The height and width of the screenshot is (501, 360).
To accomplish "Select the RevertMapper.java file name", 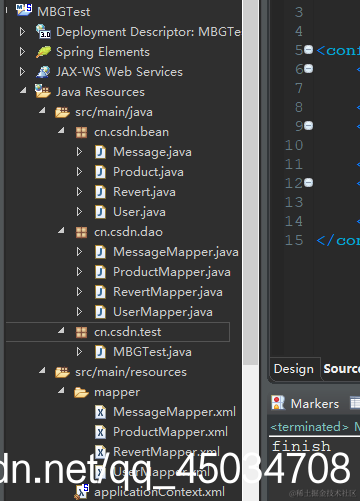I will [168, 292].
